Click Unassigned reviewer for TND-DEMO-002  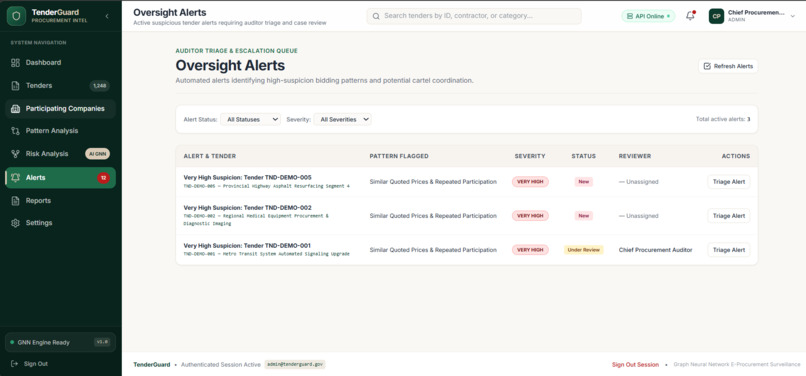click(638, 216)
